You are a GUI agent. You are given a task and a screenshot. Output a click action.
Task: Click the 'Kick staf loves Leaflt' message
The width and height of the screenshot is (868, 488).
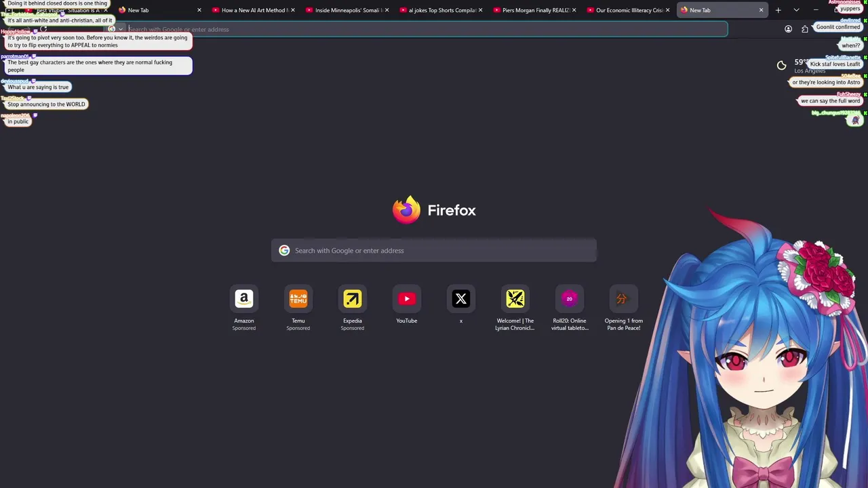(835, 64)
